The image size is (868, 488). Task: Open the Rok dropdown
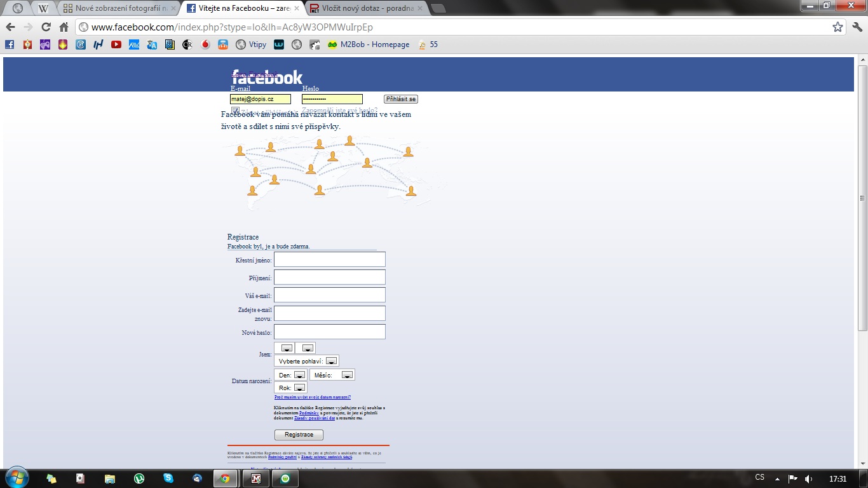[x=290, y=388]
